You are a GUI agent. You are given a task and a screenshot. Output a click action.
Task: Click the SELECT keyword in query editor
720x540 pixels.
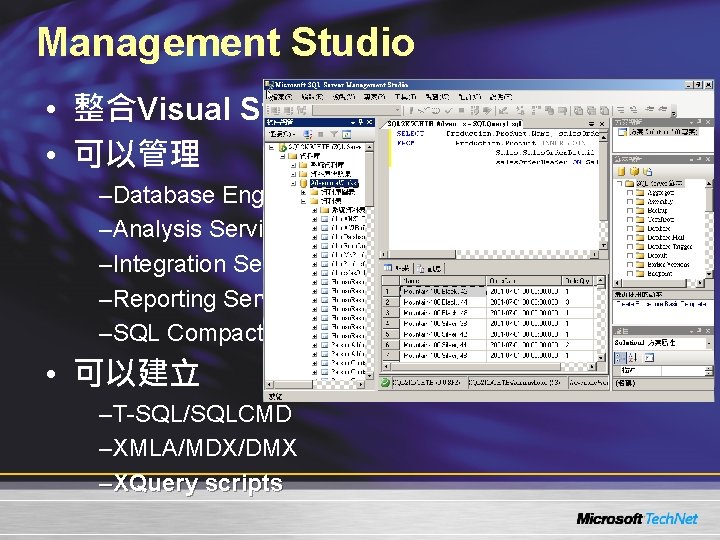(x=410, y=134)
